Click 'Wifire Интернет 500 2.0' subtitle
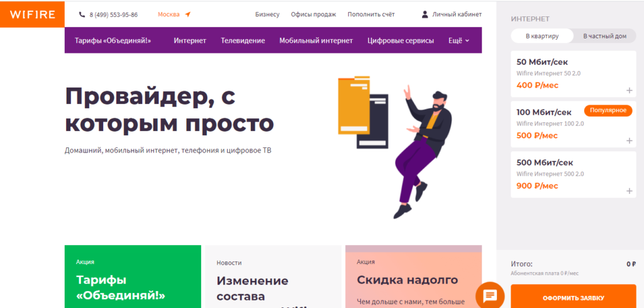 pyautogui.click(x=550, y=174)
